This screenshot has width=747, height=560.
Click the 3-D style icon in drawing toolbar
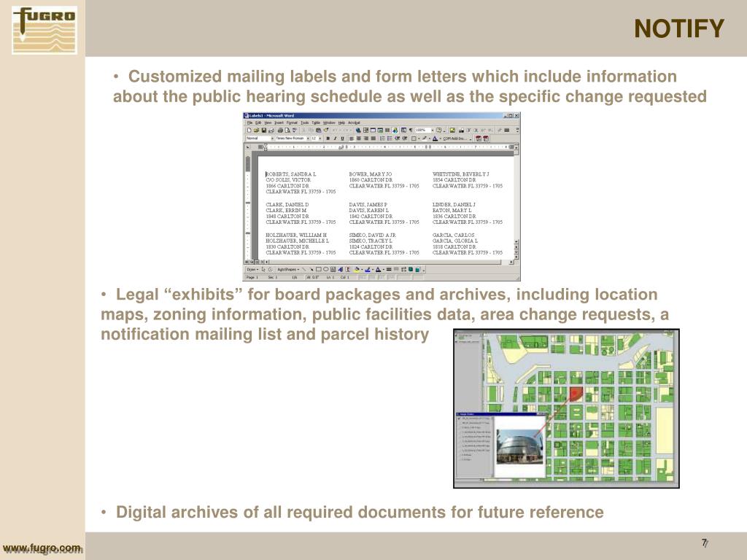[417, 270]
